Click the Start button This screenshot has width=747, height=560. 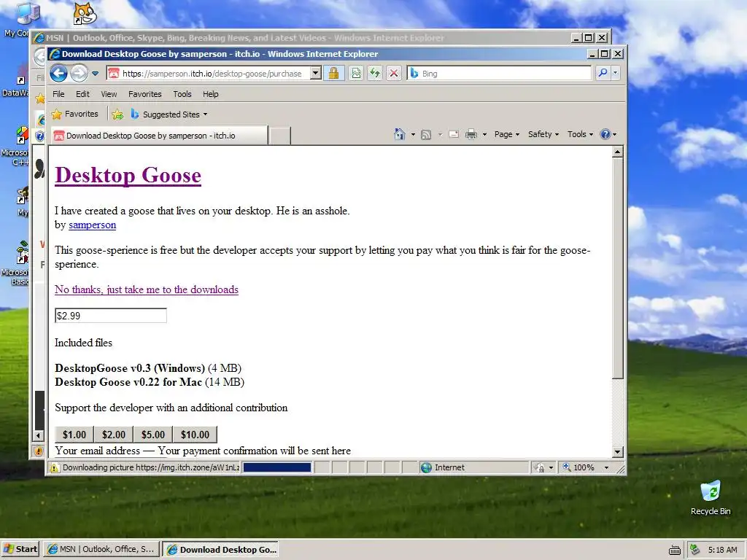[21, 550]
